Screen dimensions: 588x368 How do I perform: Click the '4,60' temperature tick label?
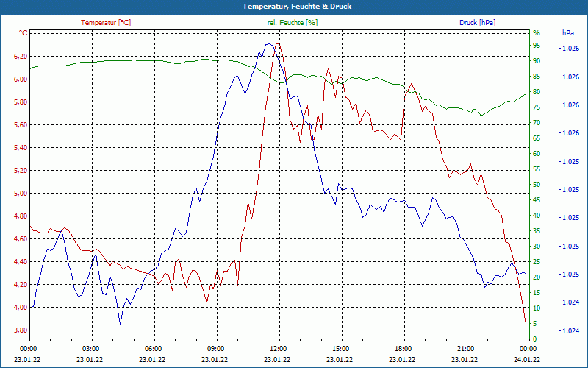pos(21,238)
